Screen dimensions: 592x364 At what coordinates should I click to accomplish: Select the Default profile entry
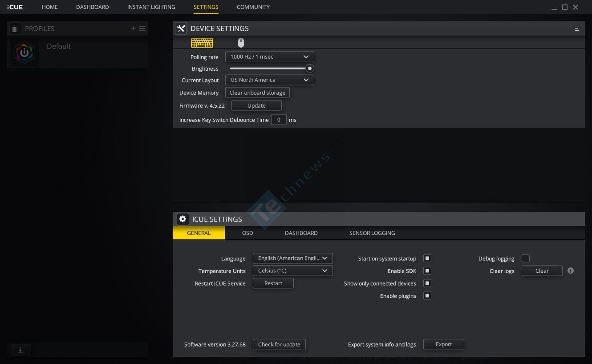(x=78, y=53)
